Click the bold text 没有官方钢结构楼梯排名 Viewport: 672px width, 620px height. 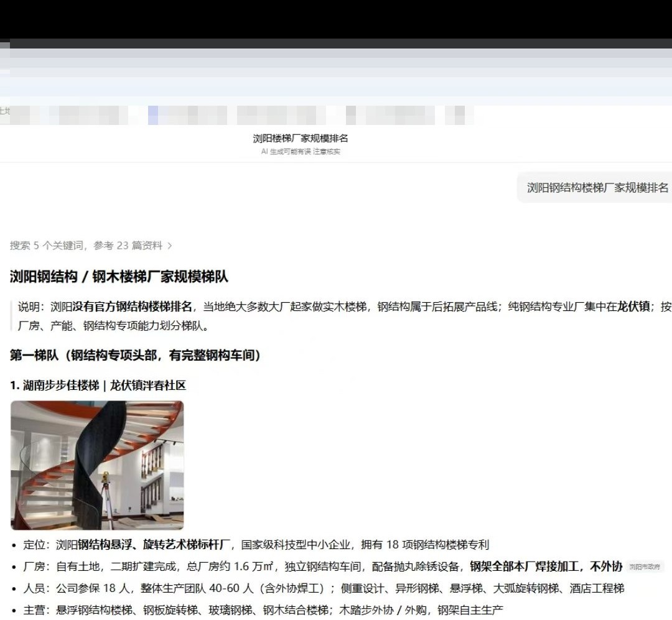coord(132,307)
